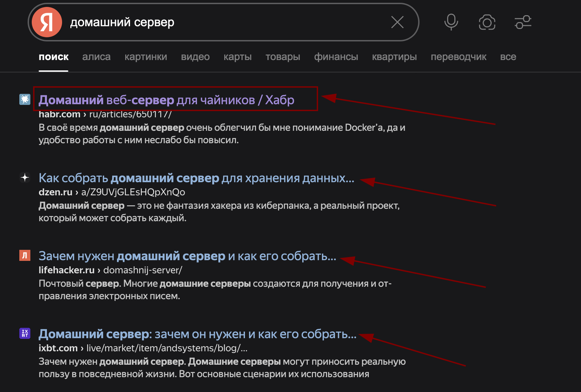Screen dimensions: 581x392
Task: Open the Lifehacker «Зачем нужен домашний сервер» result
Action: click(187, 256)
